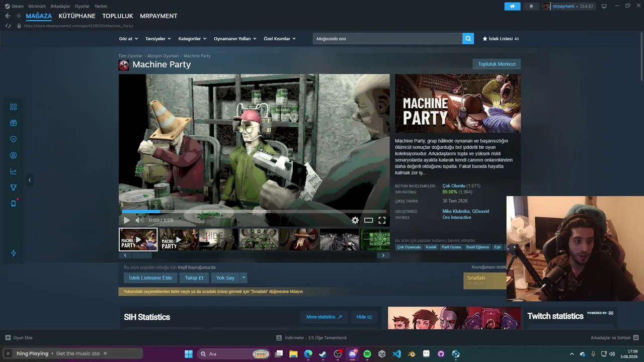The width and height of the screenshot is (644, 362).
Task: Click the Yok Say button
Action: click(225, 278)
